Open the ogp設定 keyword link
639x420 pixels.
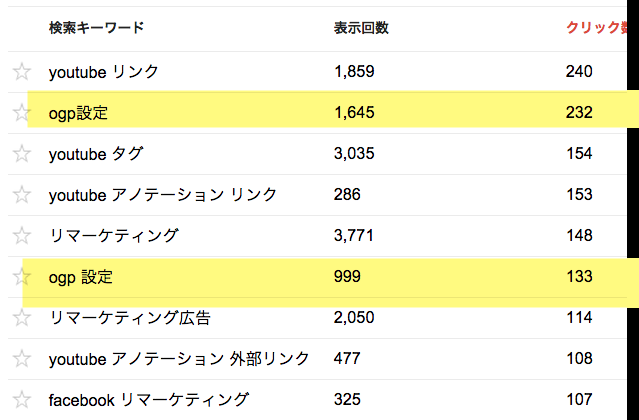78,113
